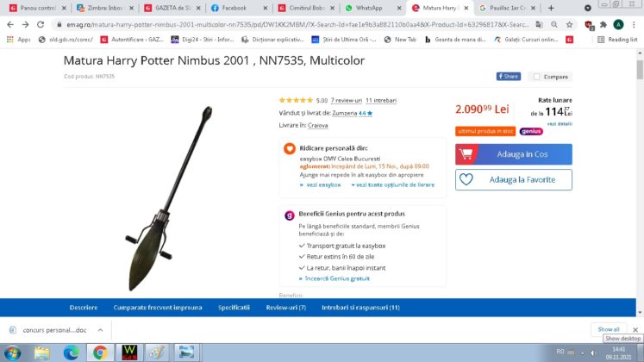This screenshot has height=362, width=644.
Task: Tick the Compara checkbox
Action: (x=536, y=77)
